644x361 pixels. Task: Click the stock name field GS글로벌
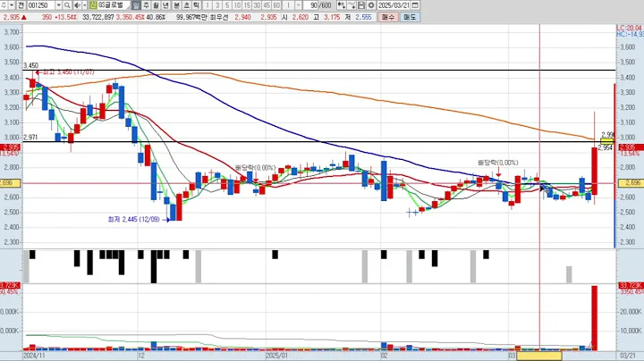point(114,5)
